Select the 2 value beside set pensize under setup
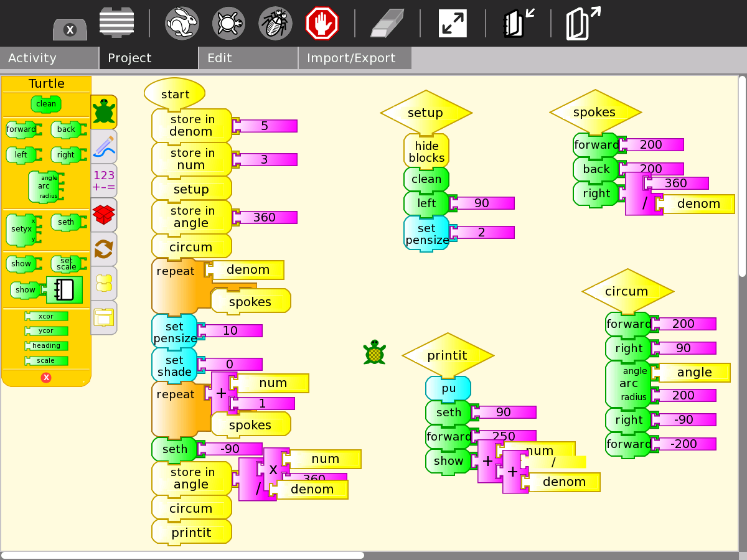Viewport: 747px width, 560px height. click(x=482, y=232)
